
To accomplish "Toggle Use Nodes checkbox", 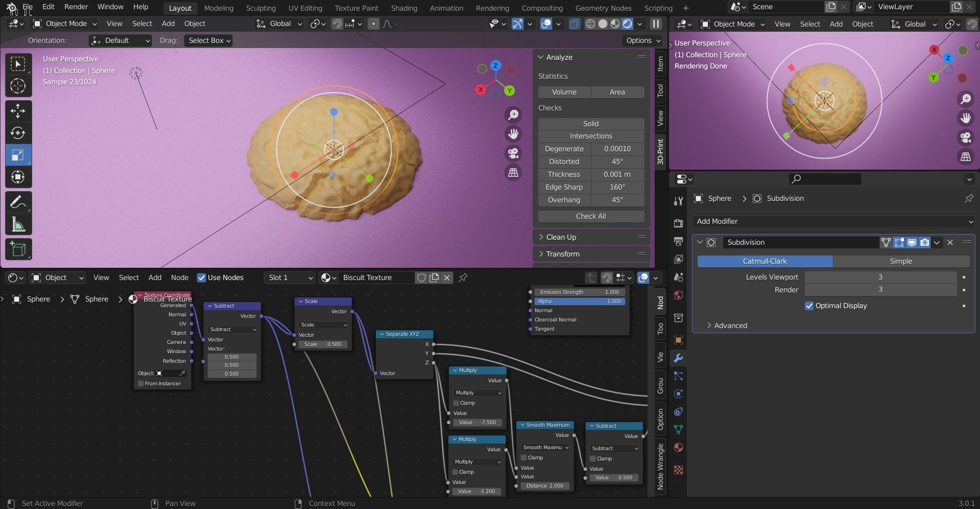I will [x=201, y=277].
